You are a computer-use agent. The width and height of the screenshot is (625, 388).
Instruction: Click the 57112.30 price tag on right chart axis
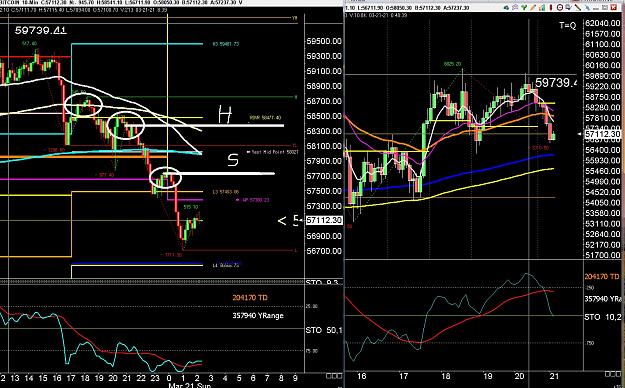(x=603, y=134)
